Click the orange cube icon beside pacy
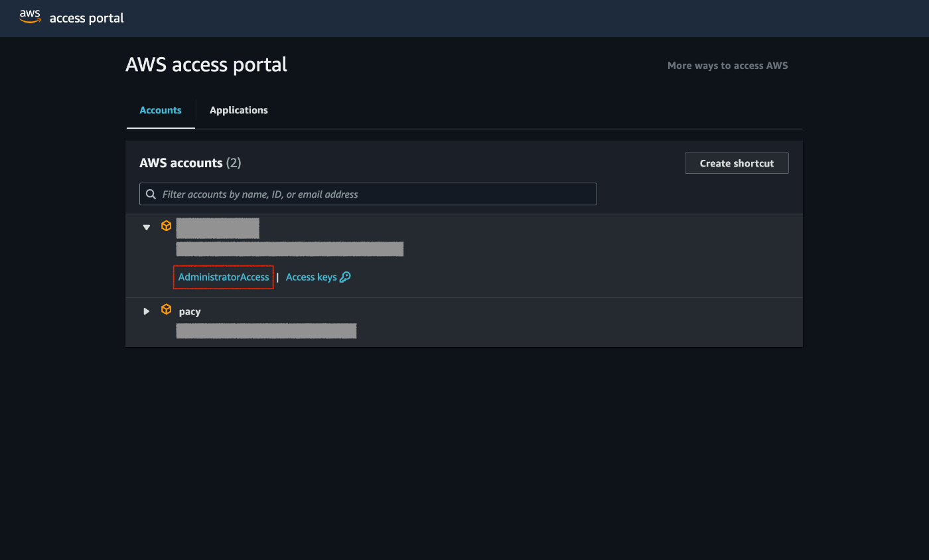 click(167, 309)
